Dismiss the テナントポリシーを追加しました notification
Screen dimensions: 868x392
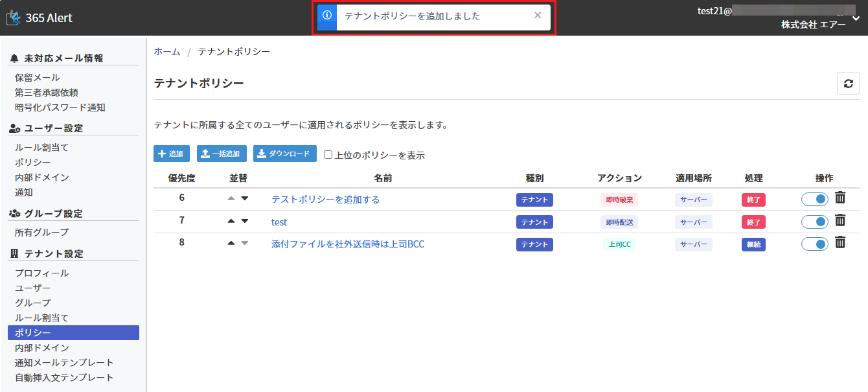537,16
